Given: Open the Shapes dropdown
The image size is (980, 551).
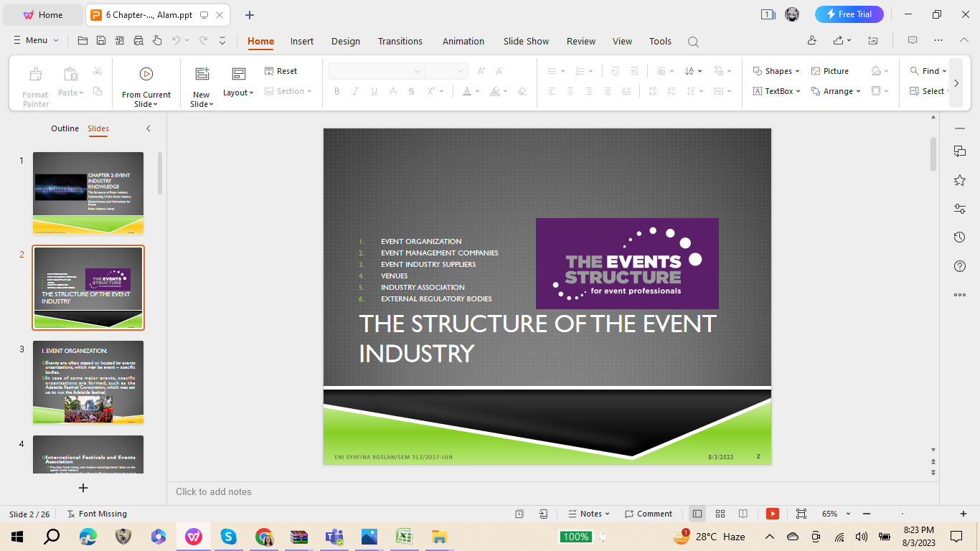Looking at the screenshot, I should click(777, 71).
